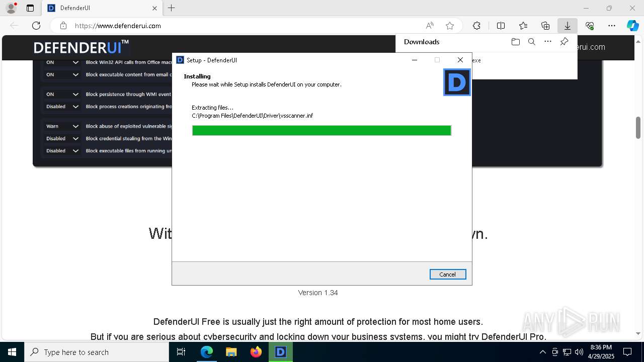The width and height of the screenshot is (644, 362).
Task: Open Collections in Edge toolbar
Action: (x=545, y=26)
